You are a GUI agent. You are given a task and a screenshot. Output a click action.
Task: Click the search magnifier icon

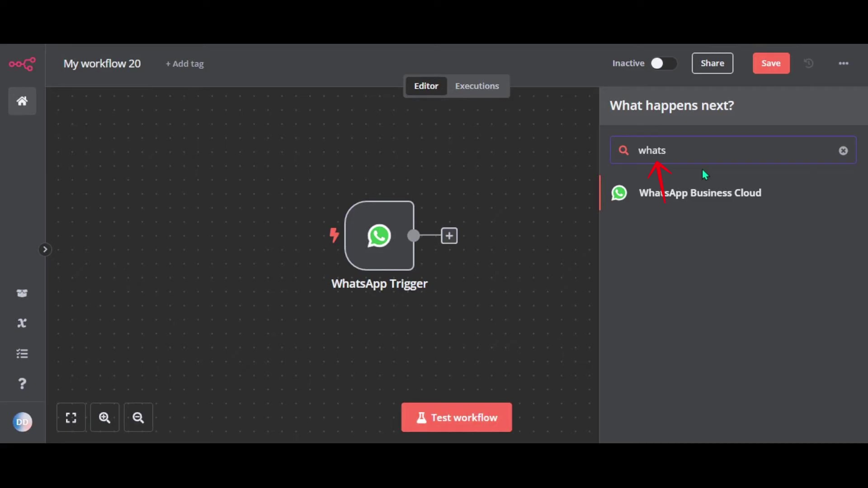click(624, 150)
